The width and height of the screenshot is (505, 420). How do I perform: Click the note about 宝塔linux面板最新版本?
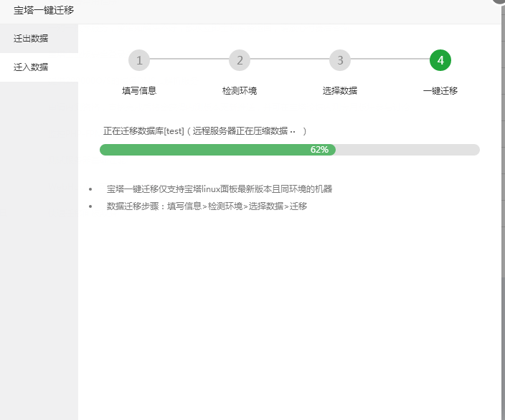(220, 189)
